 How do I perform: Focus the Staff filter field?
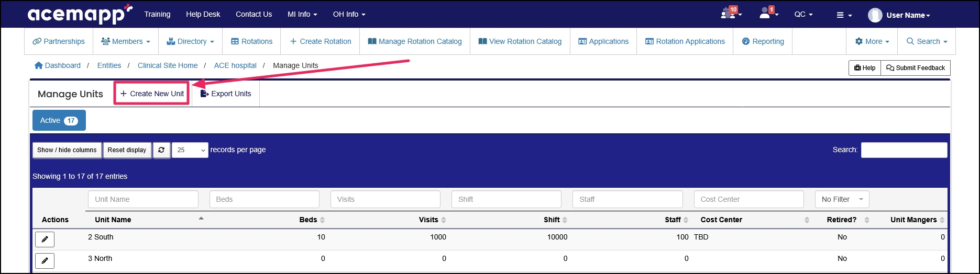627,199
